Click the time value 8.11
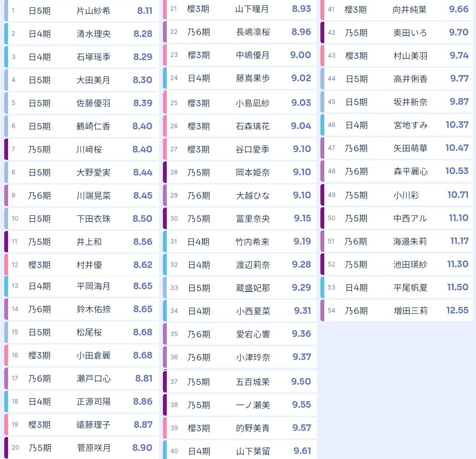This screenshot has height=459, width=476. (x=145, y=11)
